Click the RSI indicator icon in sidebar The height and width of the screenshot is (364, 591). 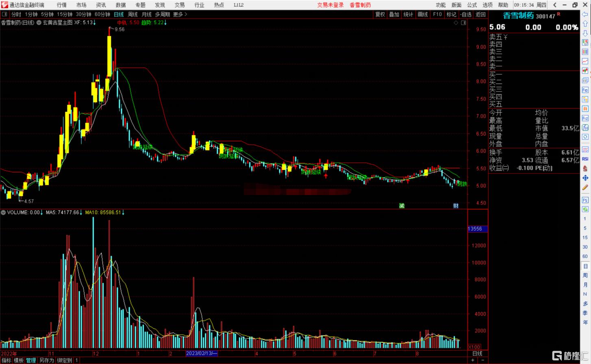[x=585, y=159]
